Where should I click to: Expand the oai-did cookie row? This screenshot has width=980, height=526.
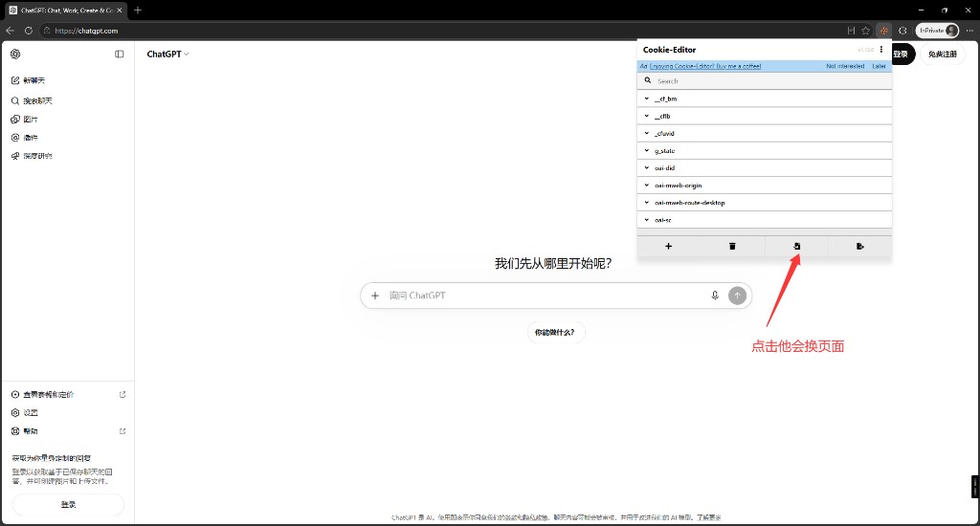[x=765, y=168]
